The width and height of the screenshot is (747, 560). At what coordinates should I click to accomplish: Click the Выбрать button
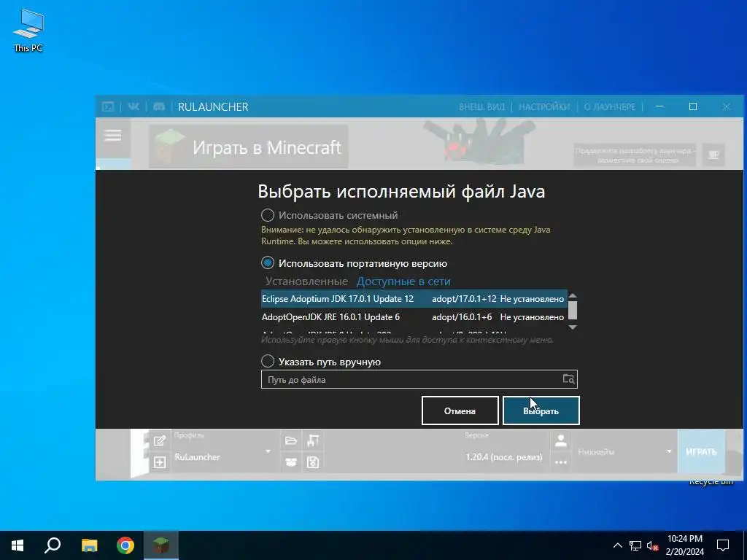point(541,411)
